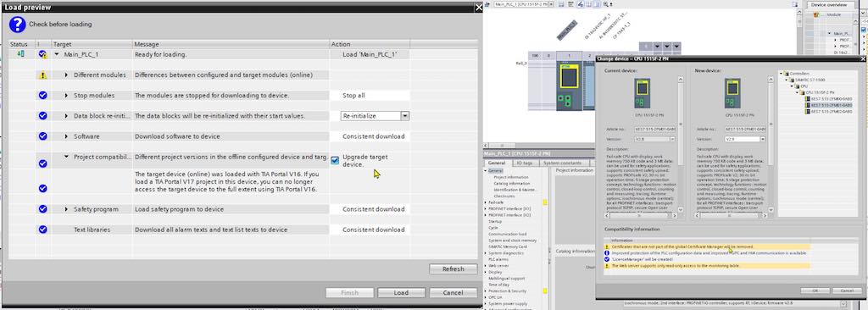
Task: Click the Finish button in Load preview
Action: coord(349,293)
